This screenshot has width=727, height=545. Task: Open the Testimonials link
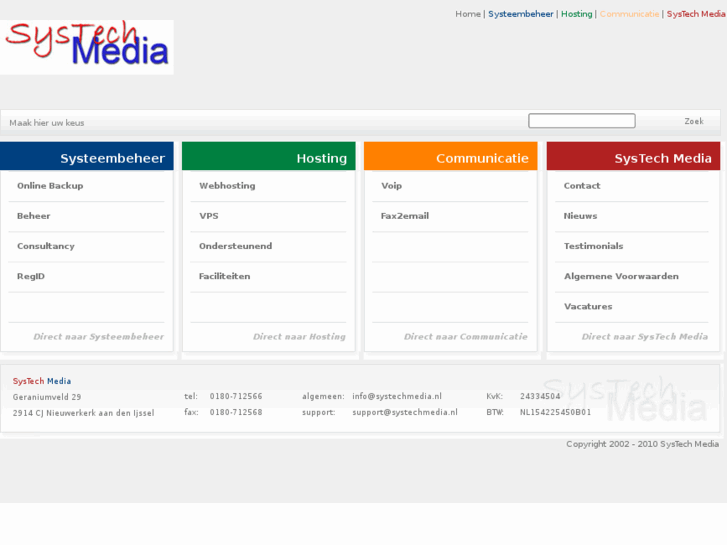pyautogui.click(x=593, y=246)
